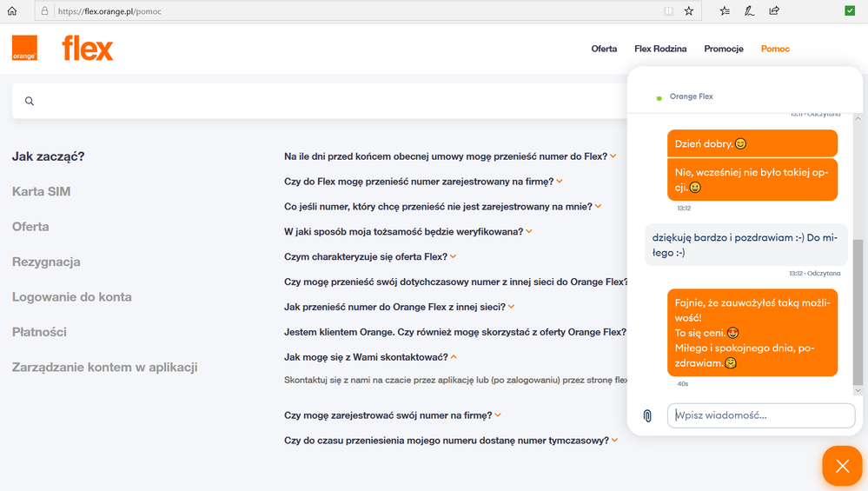Click the add notes pen icon
The width and height of the screenshot is (868, 491).
(x=749, y=11)
